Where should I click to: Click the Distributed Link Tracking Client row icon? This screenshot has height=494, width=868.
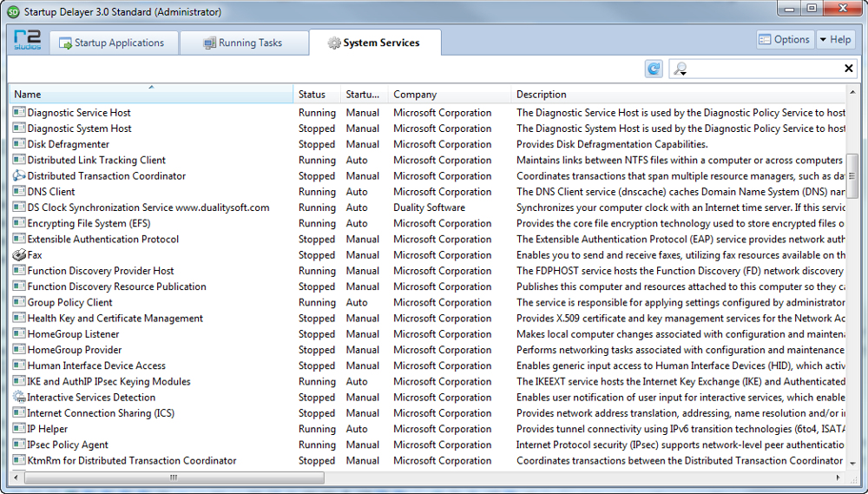pos(19,160)
